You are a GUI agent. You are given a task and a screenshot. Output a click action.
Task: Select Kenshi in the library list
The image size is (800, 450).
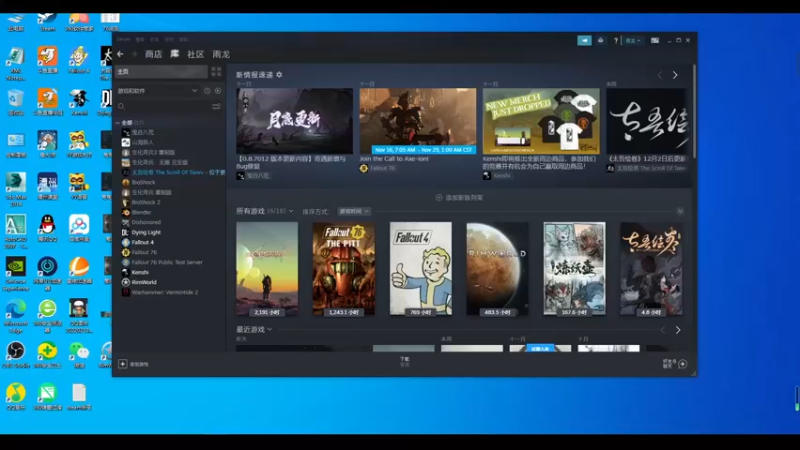(x=140, y=272)
